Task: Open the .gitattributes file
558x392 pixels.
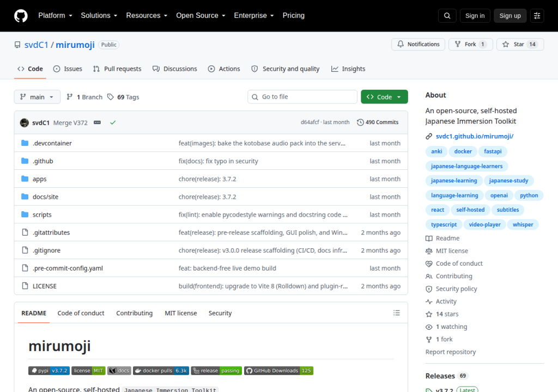Action: pos(51,232)
